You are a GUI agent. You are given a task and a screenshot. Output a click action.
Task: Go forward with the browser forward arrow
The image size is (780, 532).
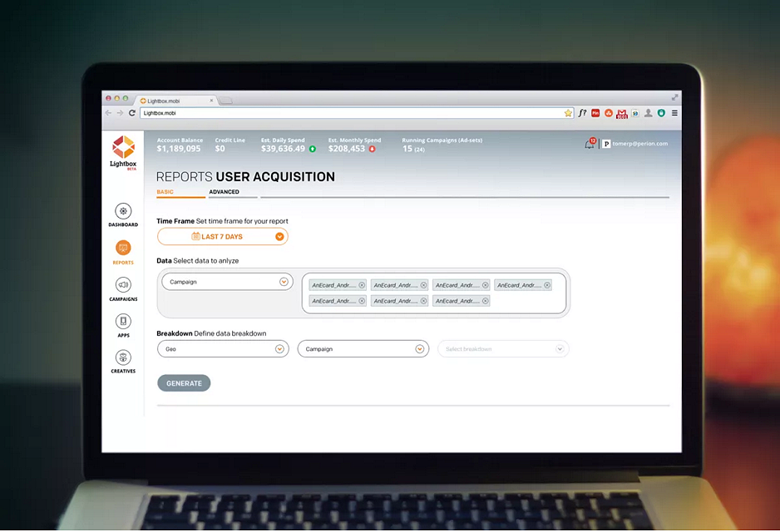click(x=120, y=113)
